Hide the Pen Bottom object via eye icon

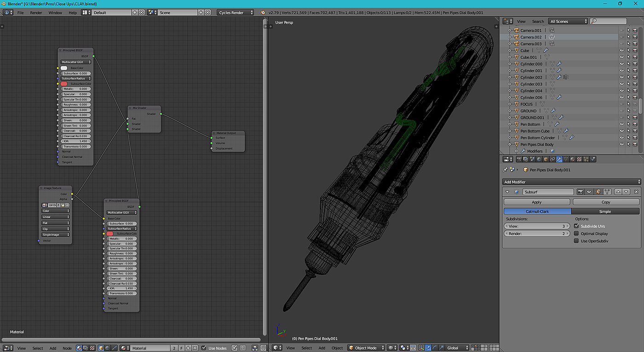[x=621, y=124]
